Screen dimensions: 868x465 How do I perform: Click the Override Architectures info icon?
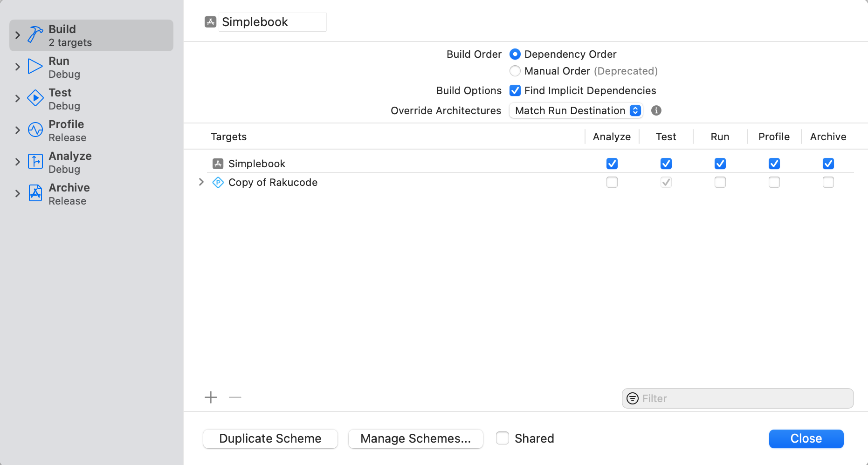(656, 110)
